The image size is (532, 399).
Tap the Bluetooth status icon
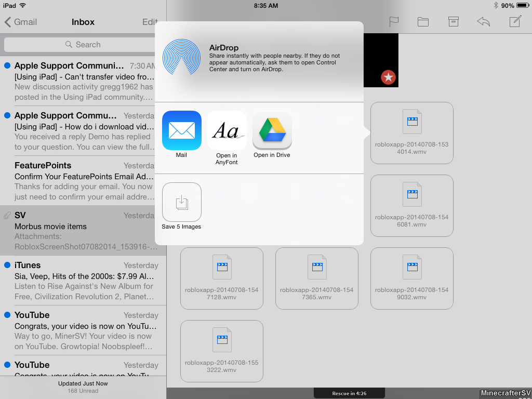point(496,5)
